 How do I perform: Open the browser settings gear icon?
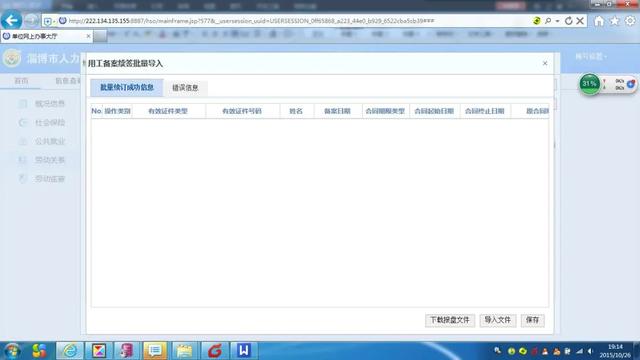pyautogui.click(x=630, y=21)
